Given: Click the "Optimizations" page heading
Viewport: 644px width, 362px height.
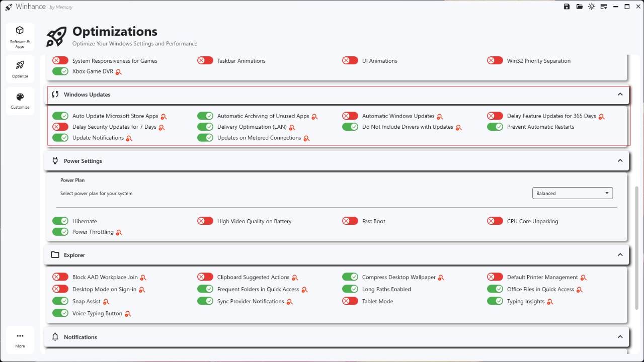Looking at the screenshot, I should (x=115, y=31).
